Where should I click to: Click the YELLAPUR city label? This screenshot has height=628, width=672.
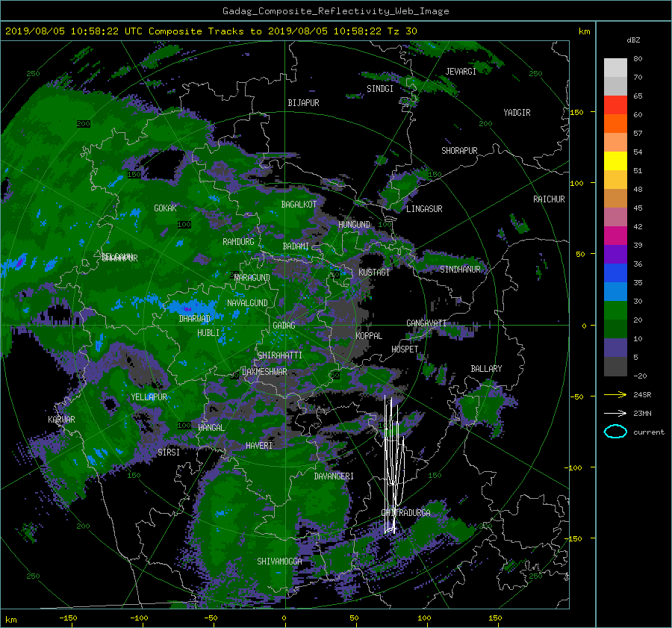coord(149,397)
